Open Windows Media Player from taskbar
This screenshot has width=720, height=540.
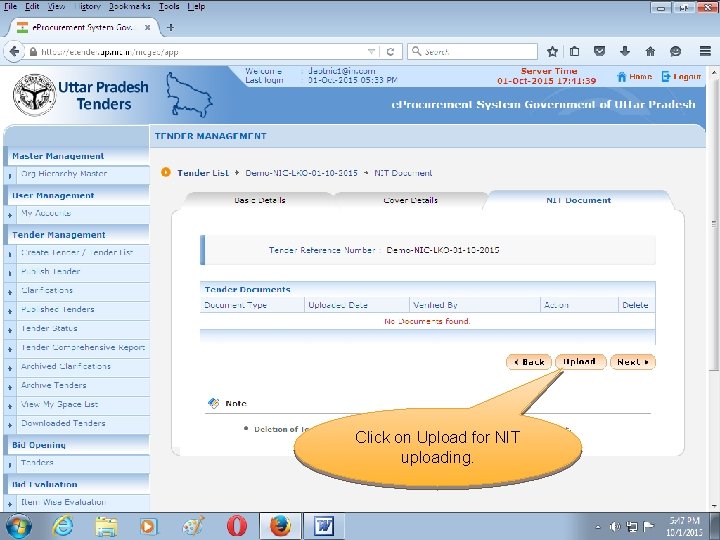[x=149, y=526]
